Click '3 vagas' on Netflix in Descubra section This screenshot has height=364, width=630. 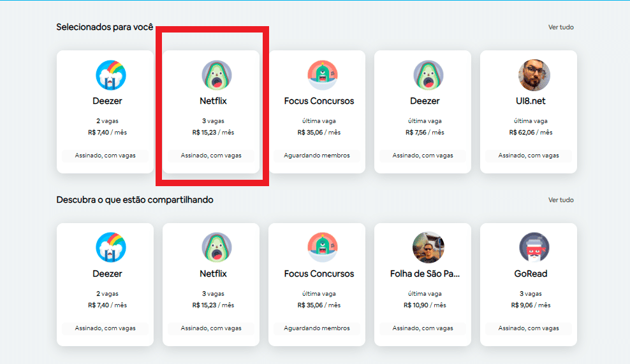[213, 294]
